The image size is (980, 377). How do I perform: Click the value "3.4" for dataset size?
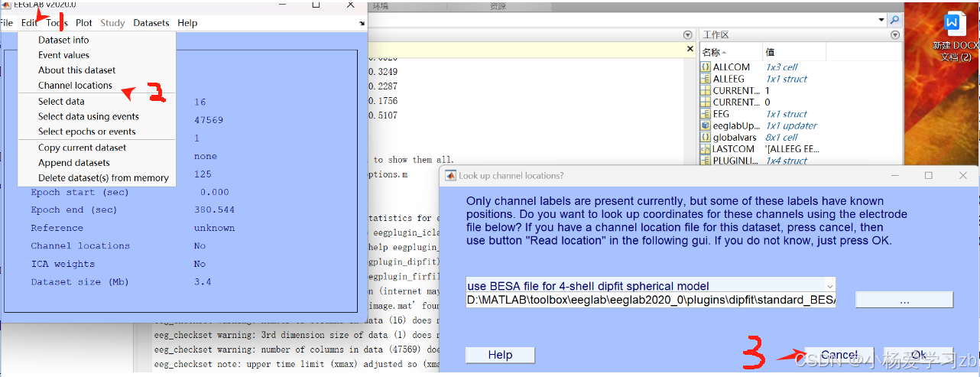pos(203,282)
